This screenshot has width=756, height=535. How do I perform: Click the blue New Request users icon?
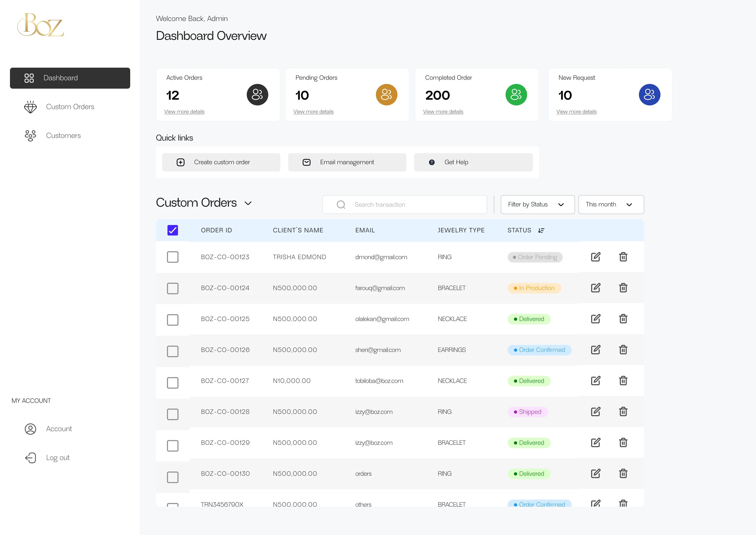point(649,95)
